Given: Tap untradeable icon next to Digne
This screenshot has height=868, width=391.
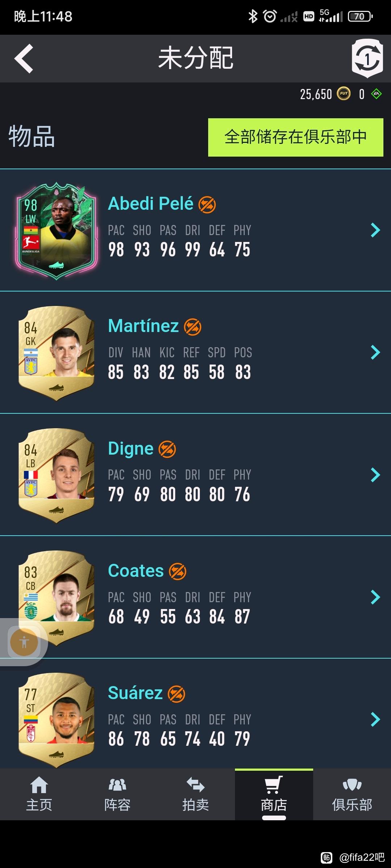Looking at the screenshot, I should pos(167,449).
